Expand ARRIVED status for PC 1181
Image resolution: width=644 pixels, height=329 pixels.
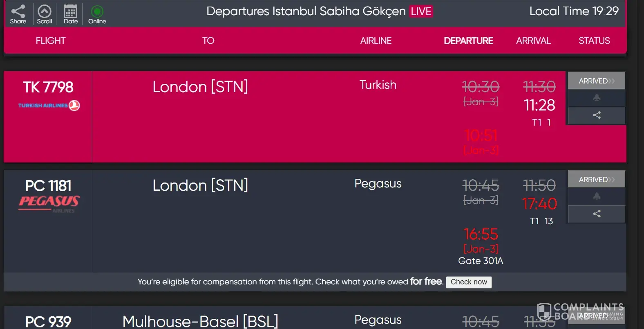pos(597,180)
